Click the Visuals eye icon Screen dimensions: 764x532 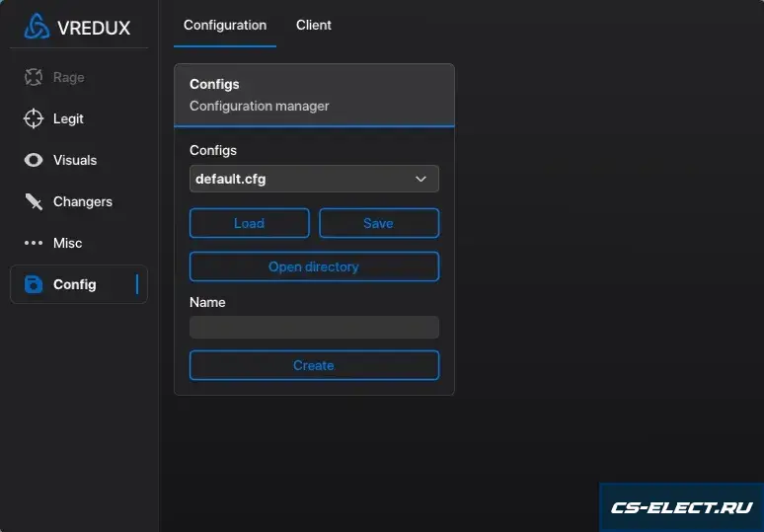click(34, 160)
